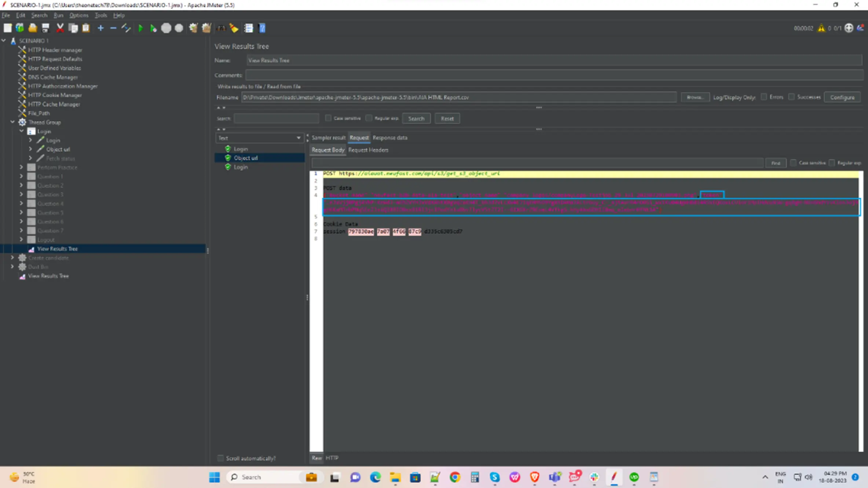This screenshot has width=868, height=488.
Task: Save the test plan with the Save icon
Action: coord(45,28)
